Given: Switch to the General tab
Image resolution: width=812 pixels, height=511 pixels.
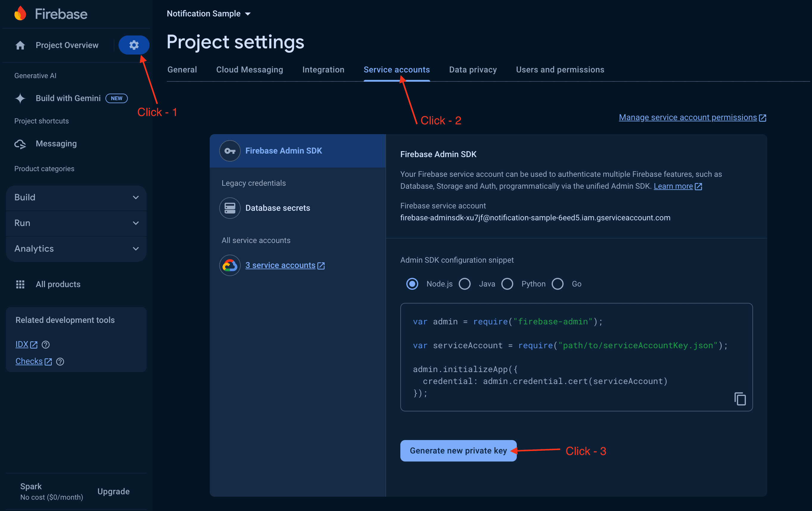Looking at the screenshot, I should [x=182, y=69].
